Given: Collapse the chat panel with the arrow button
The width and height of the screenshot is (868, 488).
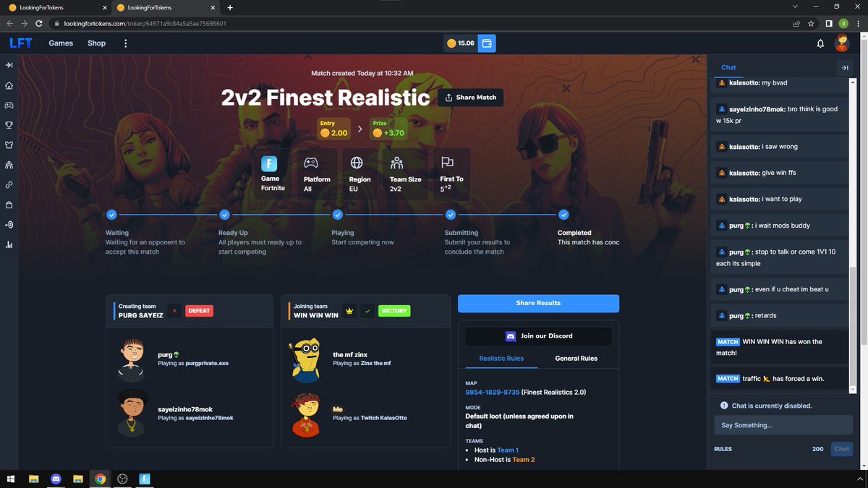Looking at the screenshot, I should (x=844, y=67).
